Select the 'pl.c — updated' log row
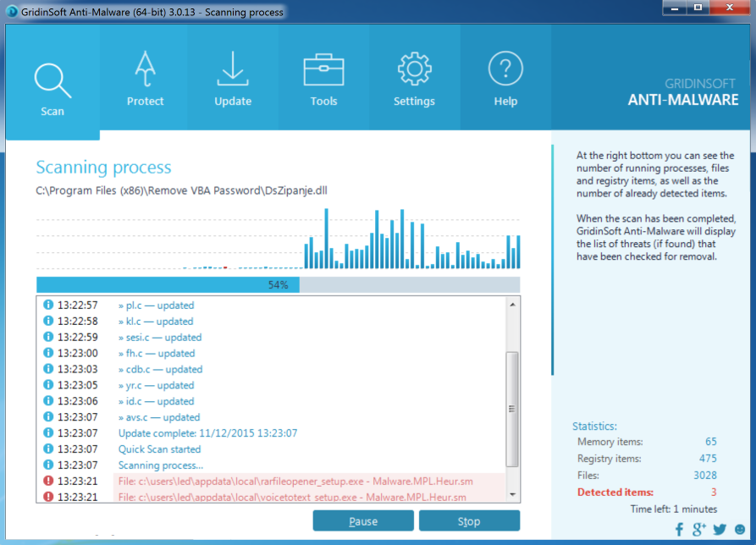This screenshot has height=545, width=756. [x=272, y=305]
